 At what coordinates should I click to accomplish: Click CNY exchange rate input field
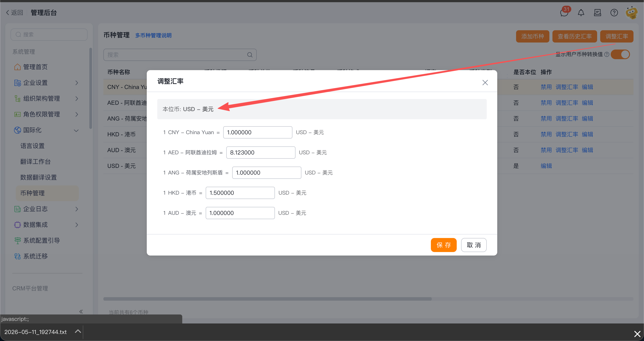[258, 132]
